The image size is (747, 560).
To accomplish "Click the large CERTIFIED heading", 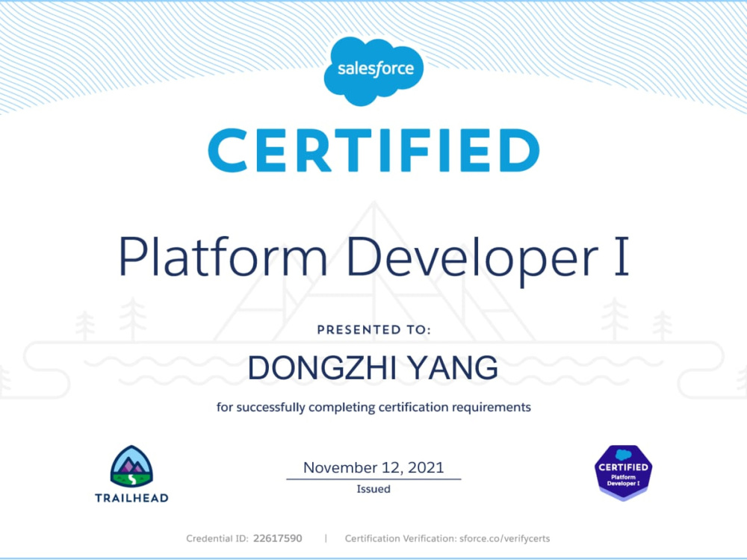I will click(374, 151).
